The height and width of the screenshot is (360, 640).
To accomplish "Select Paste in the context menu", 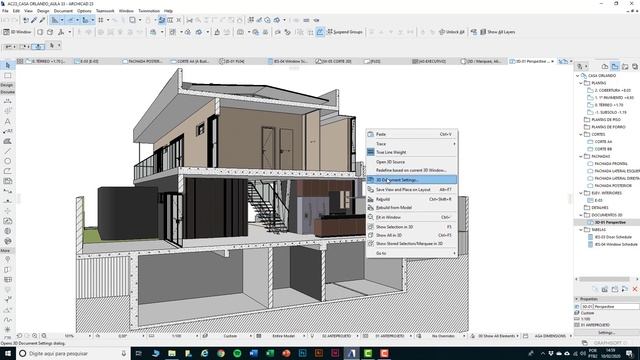I will (x=411, y=134).
